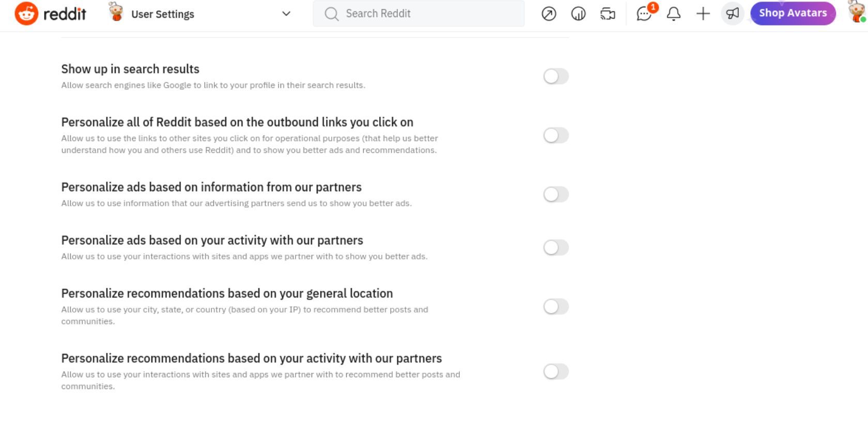Enable ads based on partner activity

[x=556, y=247]
